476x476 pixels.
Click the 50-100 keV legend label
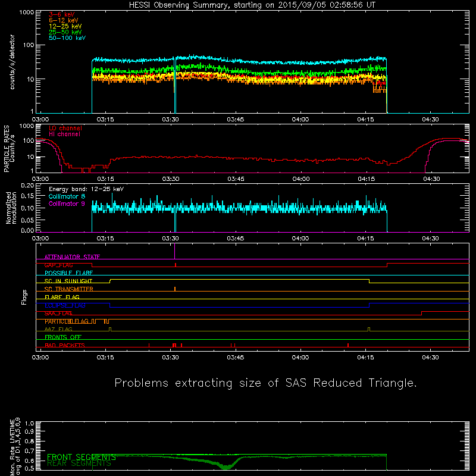coord(67,38)
